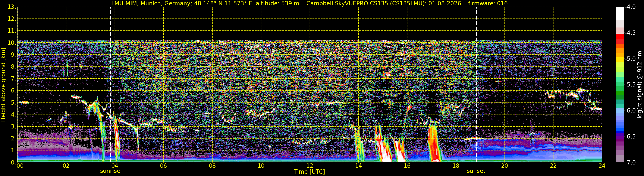Click the '14' time tick label
Viewport: 644px width, 176px height.
pos(358,166)
